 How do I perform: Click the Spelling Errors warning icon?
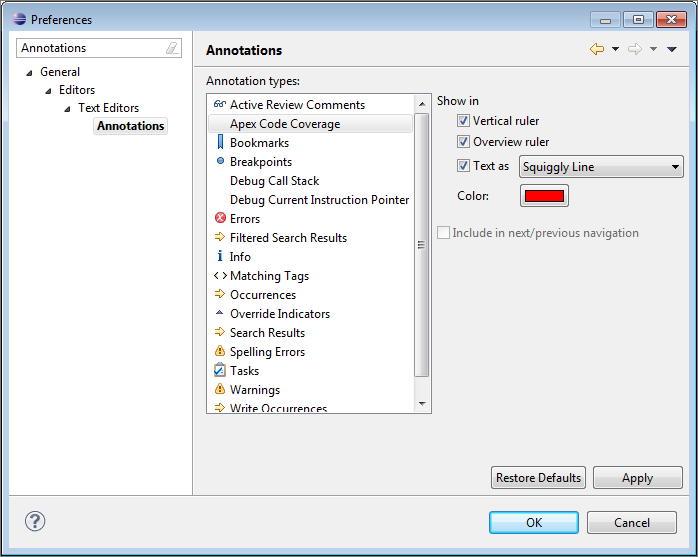(x=219, y=351)
